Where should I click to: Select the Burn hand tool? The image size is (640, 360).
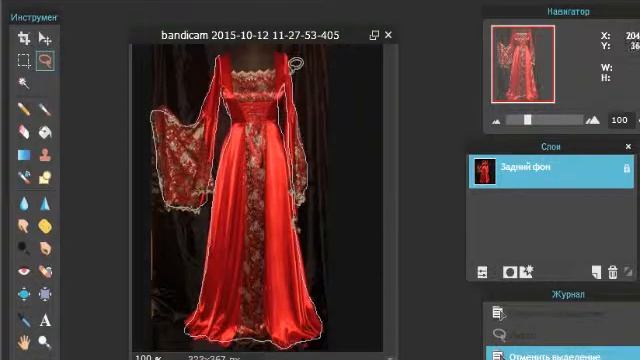(45, 248)
